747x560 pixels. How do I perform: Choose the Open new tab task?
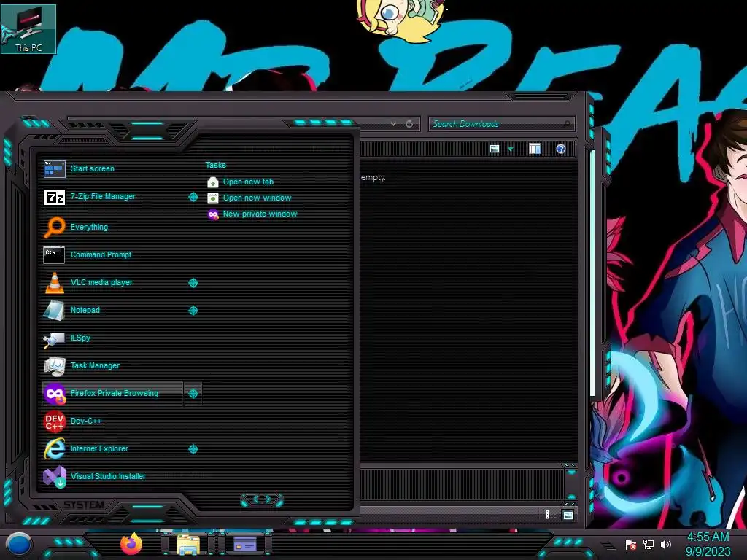[241, 182]
